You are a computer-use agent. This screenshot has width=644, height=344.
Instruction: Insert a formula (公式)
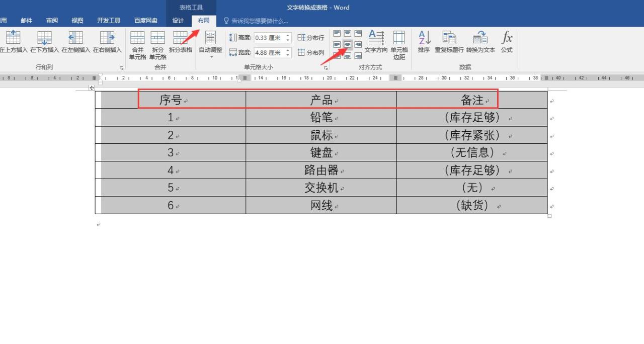click(507, 42)
